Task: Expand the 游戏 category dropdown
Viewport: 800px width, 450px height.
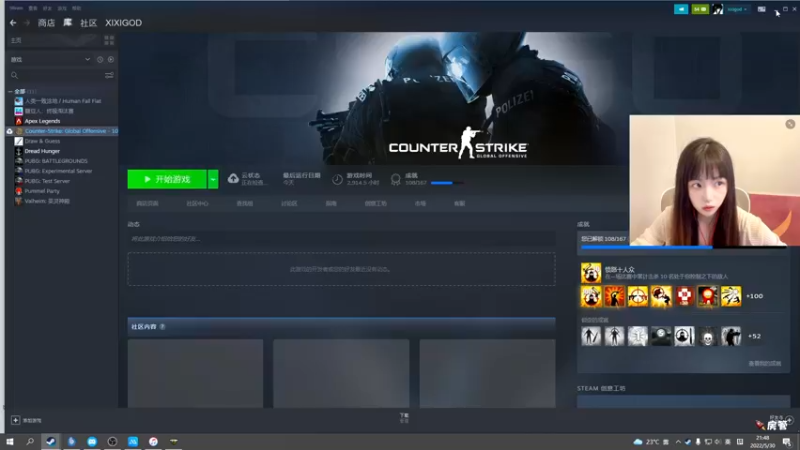Action: click(x=87, y=59)
